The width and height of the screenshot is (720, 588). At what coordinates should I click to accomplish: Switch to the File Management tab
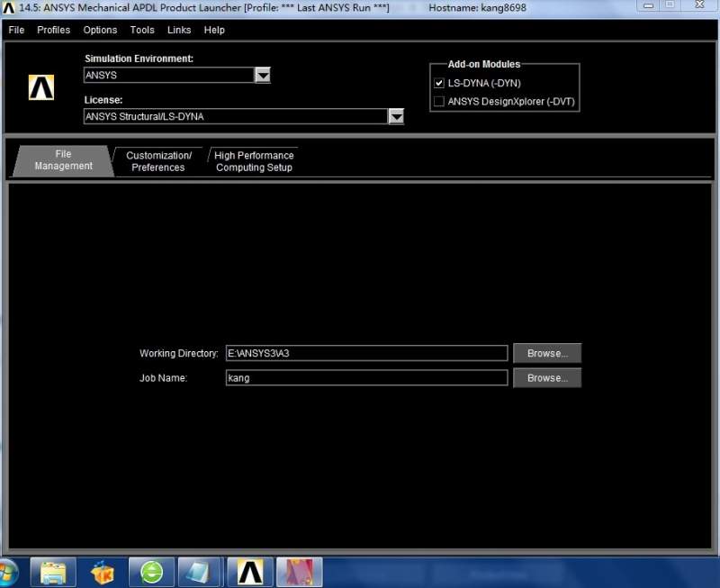point(63,160)
